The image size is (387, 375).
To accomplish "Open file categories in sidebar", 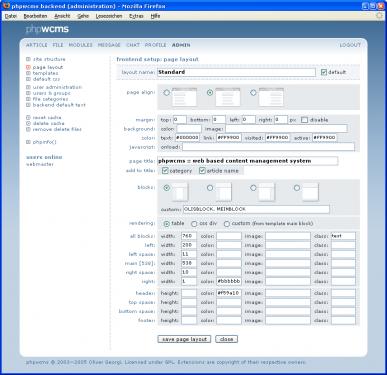I will click(x=50, y=99).
